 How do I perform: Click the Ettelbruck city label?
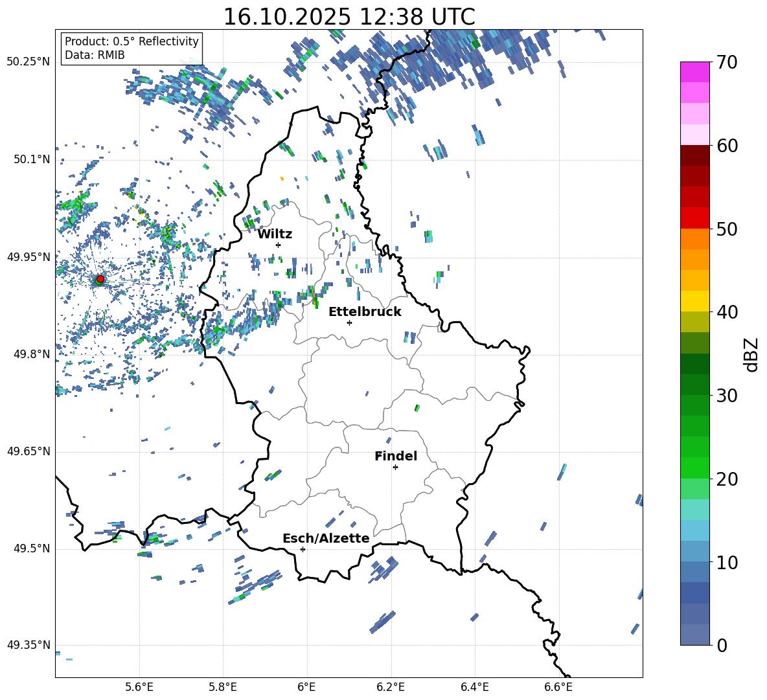coord(365,312)
